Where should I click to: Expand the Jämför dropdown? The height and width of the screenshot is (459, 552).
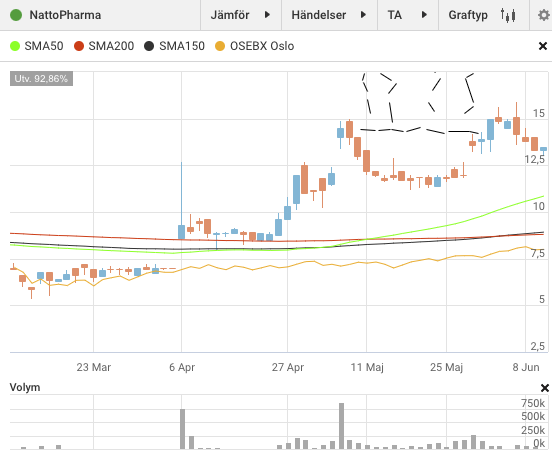point(241,15)
